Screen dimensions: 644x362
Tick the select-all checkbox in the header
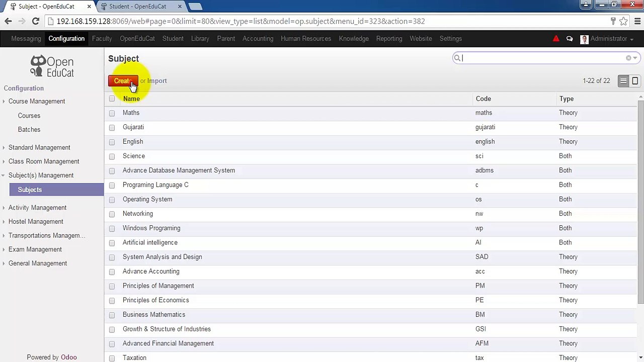112,99
